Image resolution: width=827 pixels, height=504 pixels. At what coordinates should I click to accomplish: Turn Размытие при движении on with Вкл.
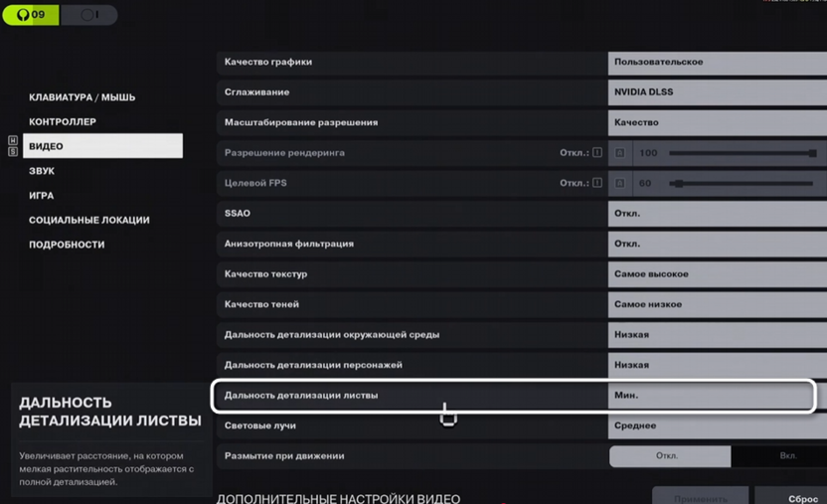click(x=787, y=456)
